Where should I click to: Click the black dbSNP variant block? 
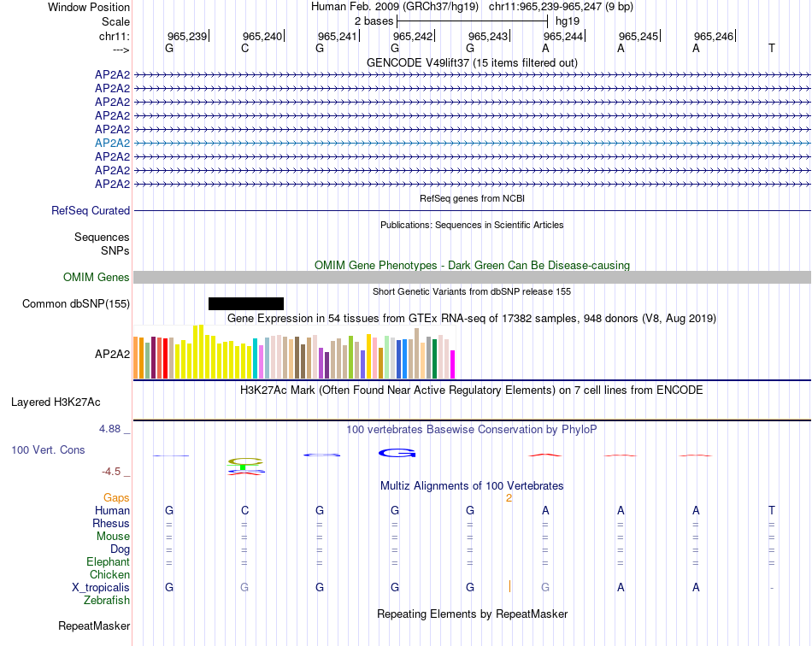pyautogui.click(x=246, y=304)
